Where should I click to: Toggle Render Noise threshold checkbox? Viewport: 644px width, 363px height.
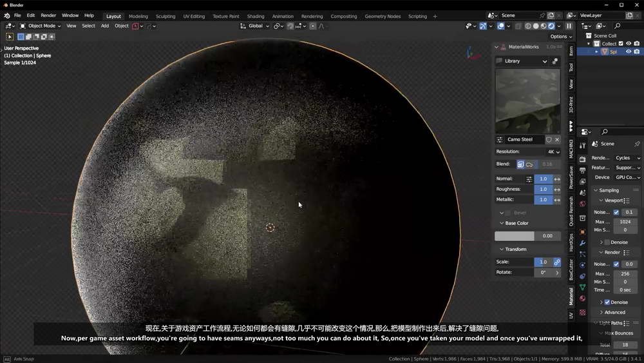pyautogui.click(x=616, y=264)
